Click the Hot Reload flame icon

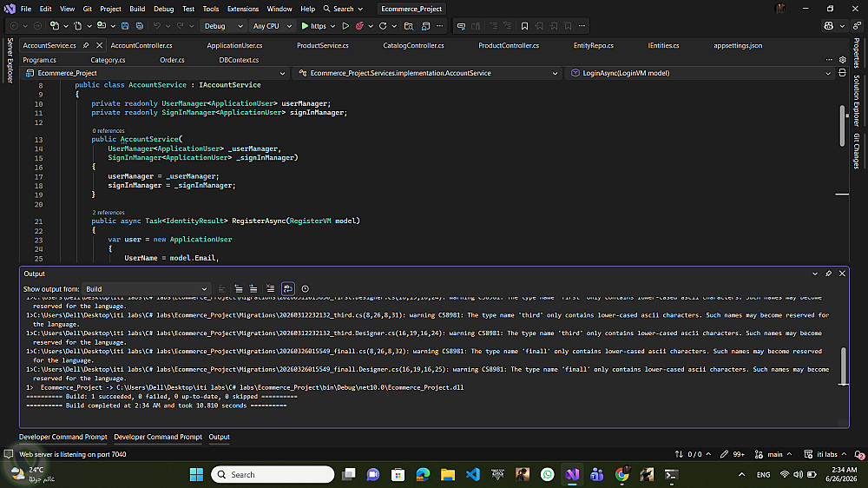click(360, 26)
